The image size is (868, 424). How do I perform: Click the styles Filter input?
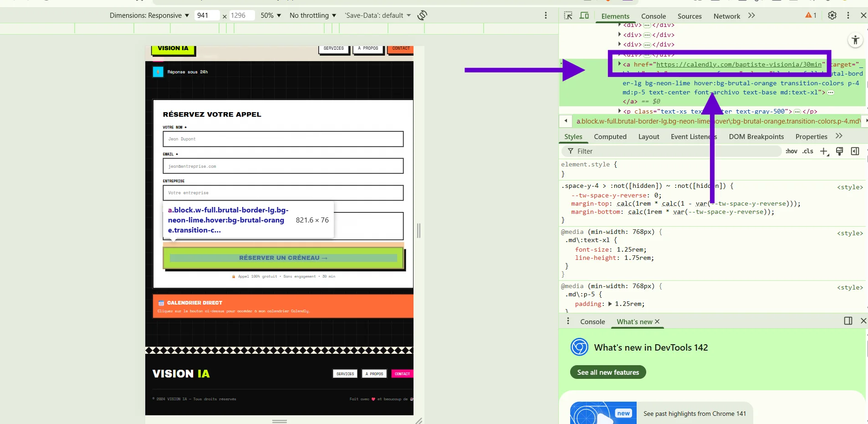[x=672, y=151]
